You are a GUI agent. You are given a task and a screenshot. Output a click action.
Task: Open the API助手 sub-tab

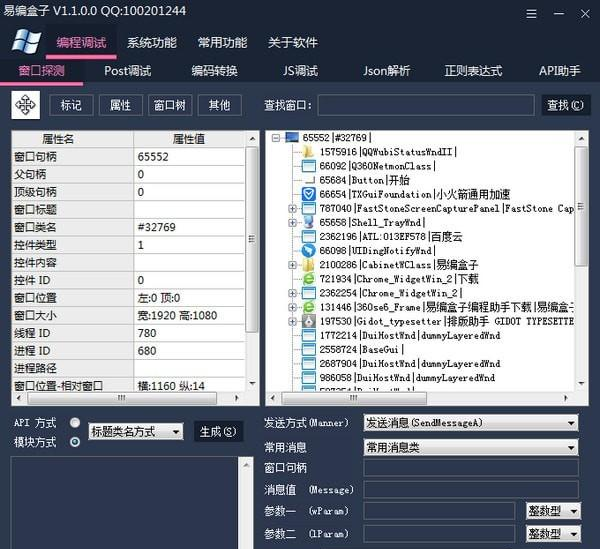pos(559,71)
